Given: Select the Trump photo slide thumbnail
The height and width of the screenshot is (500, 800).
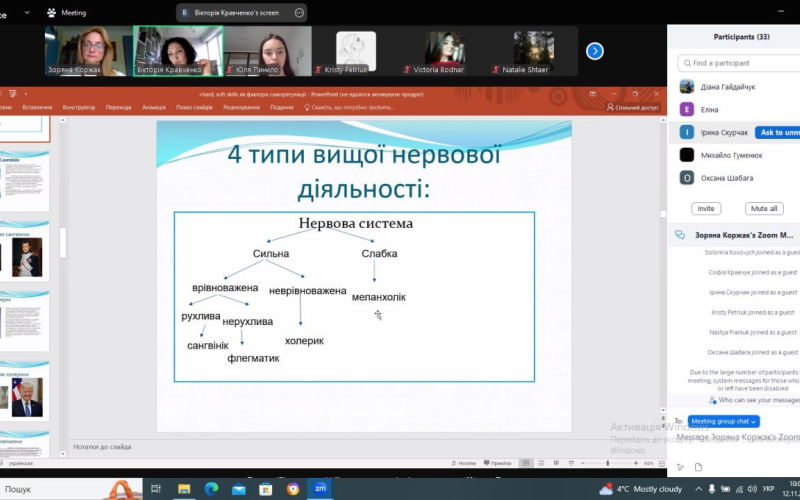Looking at the screenshot, I should (24, 393).
